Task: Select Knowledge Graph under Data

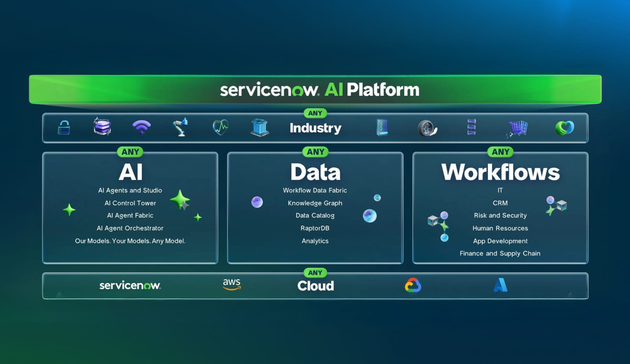Action: 315,203
